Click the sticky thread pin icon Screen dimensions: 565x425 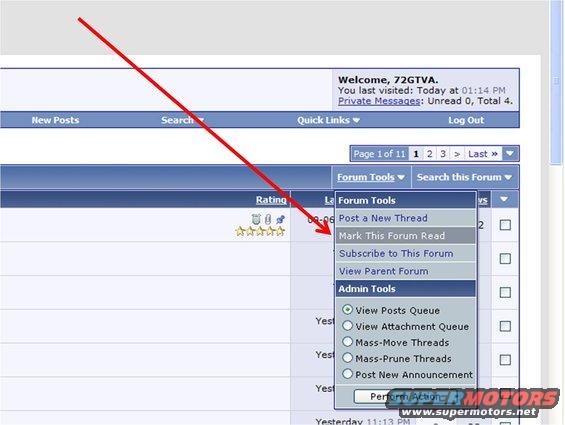pos(281,219)
